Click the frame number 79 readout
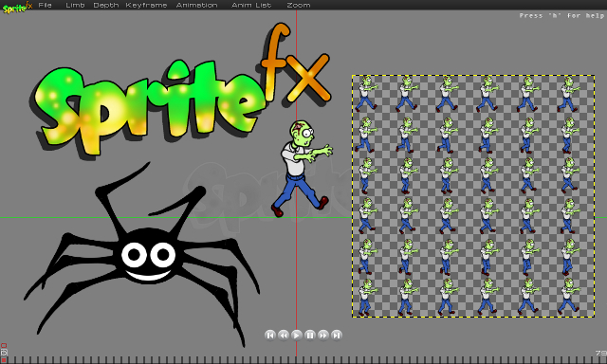This screenshot has width=607, height=364. [601, 354]
